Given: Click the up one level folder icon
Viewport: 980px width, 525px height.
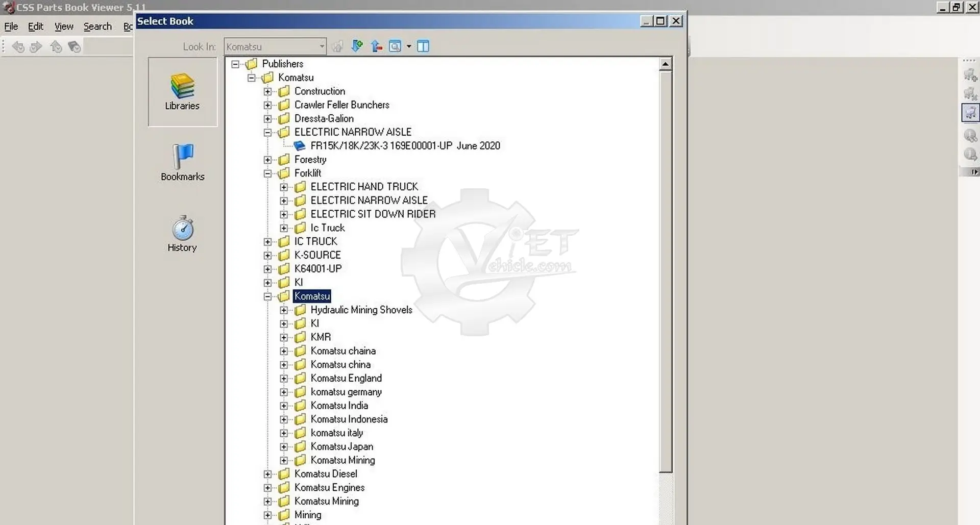Looking at the screenshot, I should [377, 46].
